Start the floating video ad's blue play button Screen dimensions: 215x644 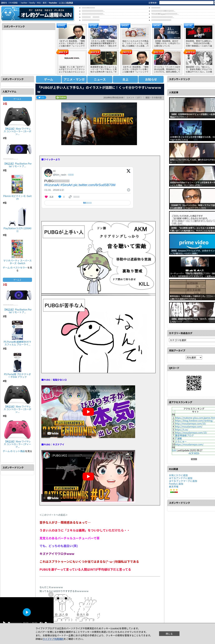[x=27, y=612]
